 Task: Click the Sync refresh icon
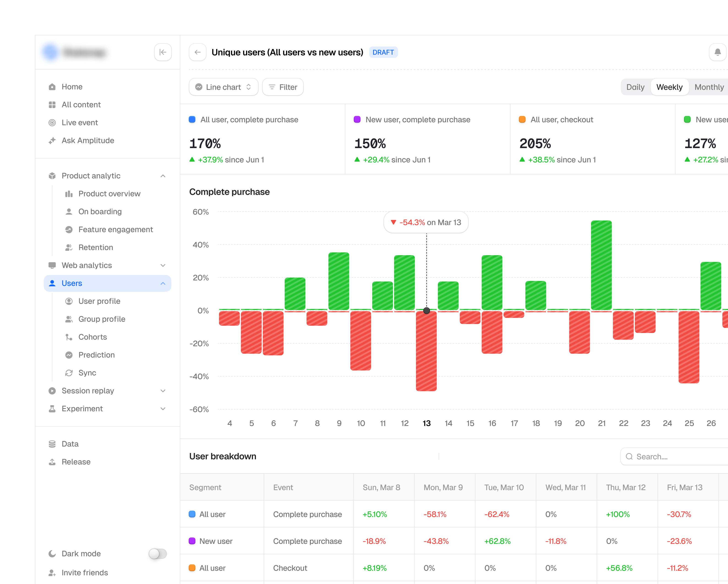pyautogui.click(x=69, y=373)
